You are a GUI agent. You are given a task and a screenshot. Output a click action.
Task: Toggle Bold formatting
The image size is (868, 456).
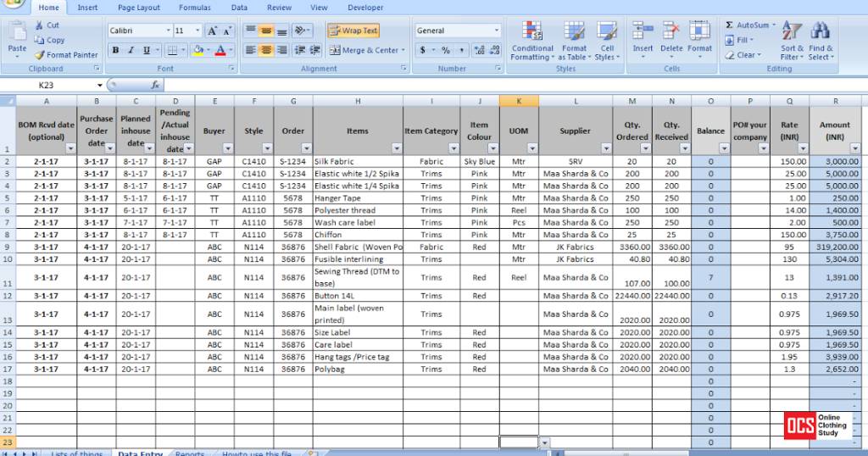(116, 51)
